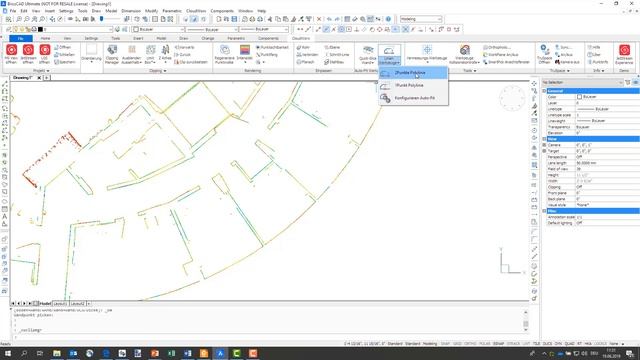The image size is (640, 360).
Task: Toggle GRID in the status bar
Action: 457,344
